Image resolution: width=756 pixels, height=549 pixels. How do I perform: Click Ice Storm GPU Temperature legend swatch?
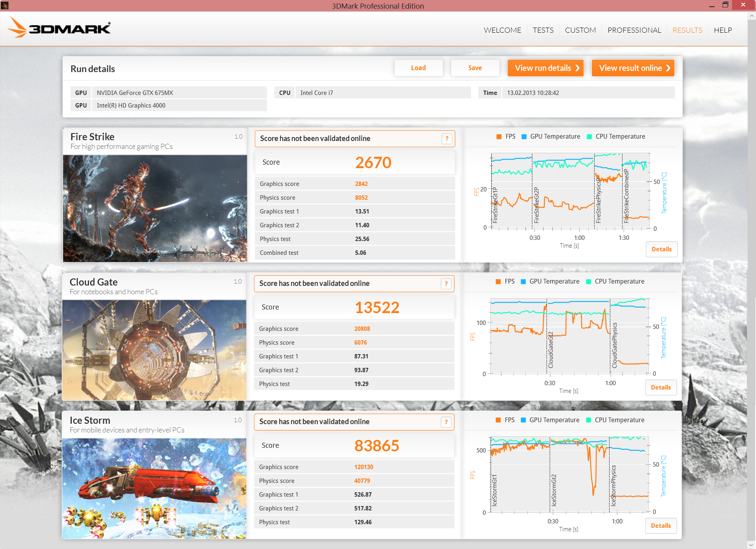[x=523, y=420]
